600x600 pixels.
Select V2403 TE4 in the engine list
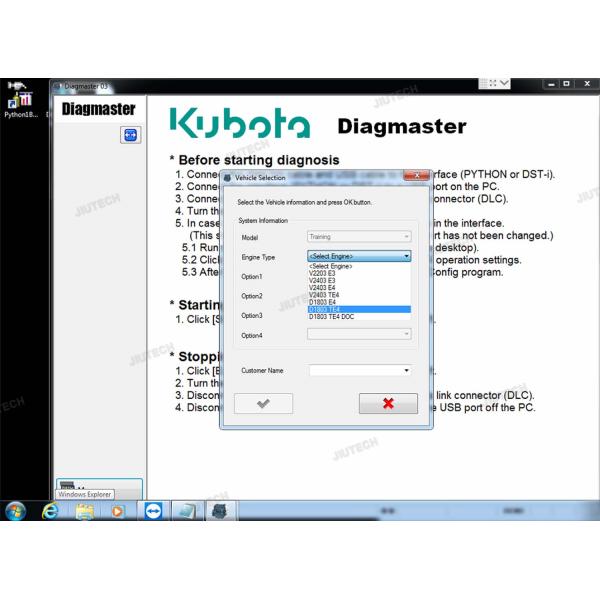[x=326, y=295]
